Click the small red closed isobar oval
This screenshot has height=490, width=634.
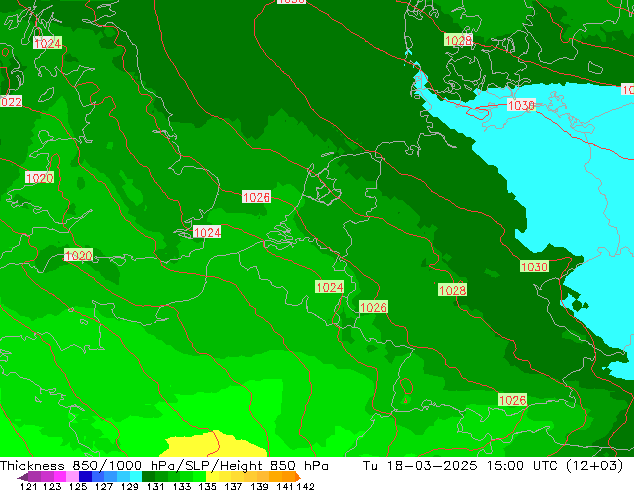(x=406, y=386)
